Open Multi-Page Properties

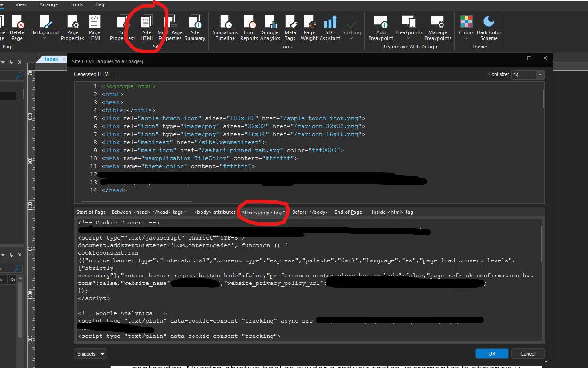pyautogui.click(x=170, y=28)
